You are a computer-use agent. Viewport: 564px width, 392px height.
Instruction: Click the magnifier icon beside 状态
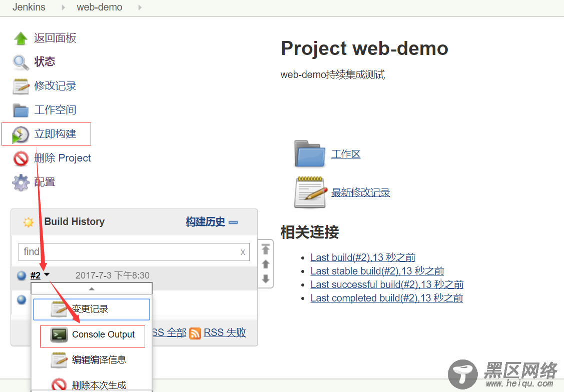point(21,62)
